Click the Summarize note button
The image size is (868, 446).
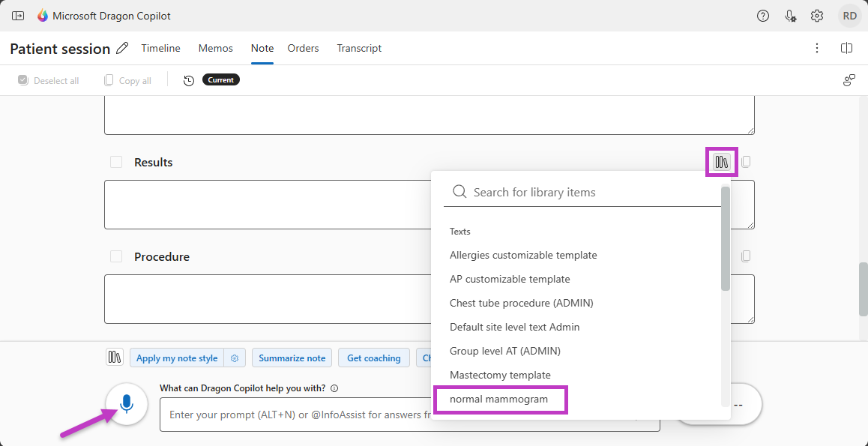[292, 358]
